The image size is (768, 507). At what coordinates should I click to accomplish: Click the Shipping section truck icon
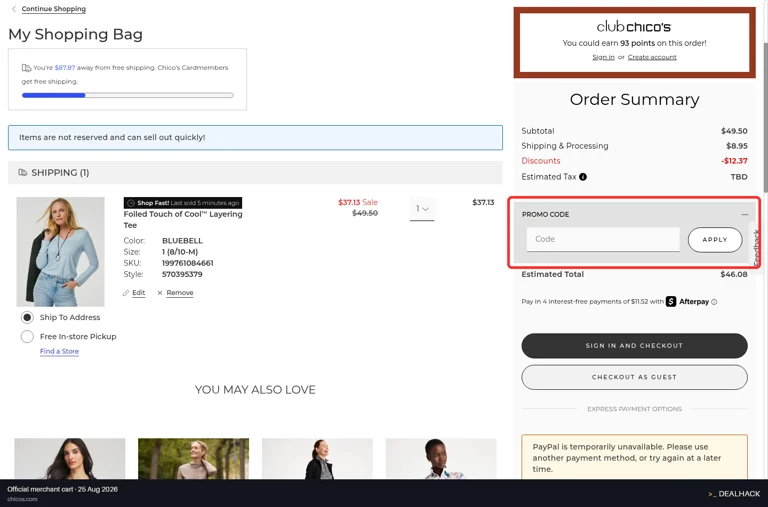[23, 172]
